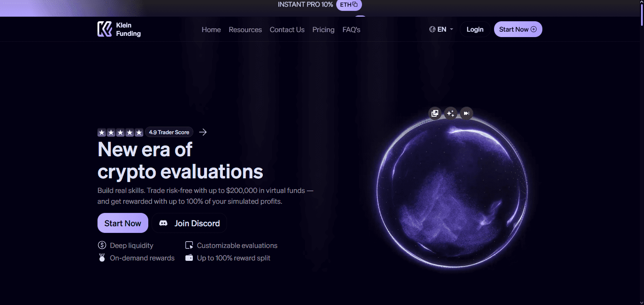Click the gift icon beside reward split
This screenshot has width=644, height=305.
(x=188, y=257)
